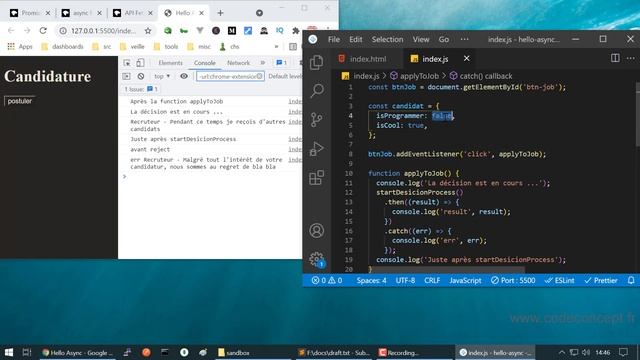This screenshot has width=640, height=360.
Task: Show hidden system tray icons
Action: [x=562, y=352]
